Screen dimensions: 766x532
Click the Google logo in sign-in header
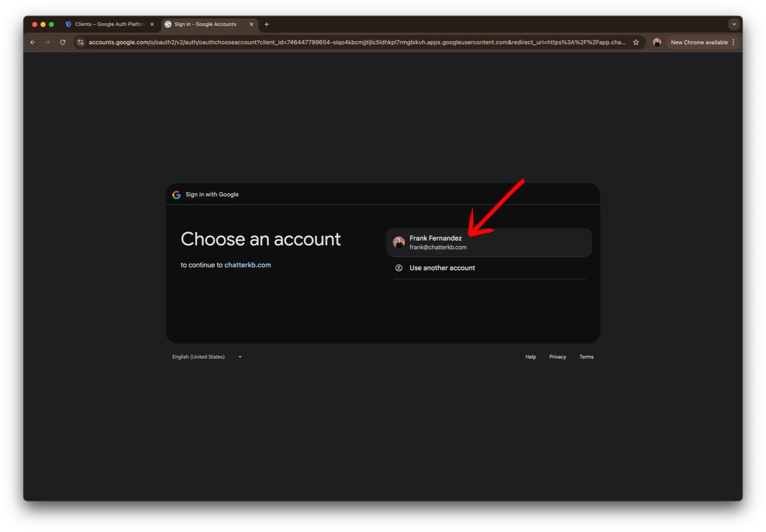176,194
